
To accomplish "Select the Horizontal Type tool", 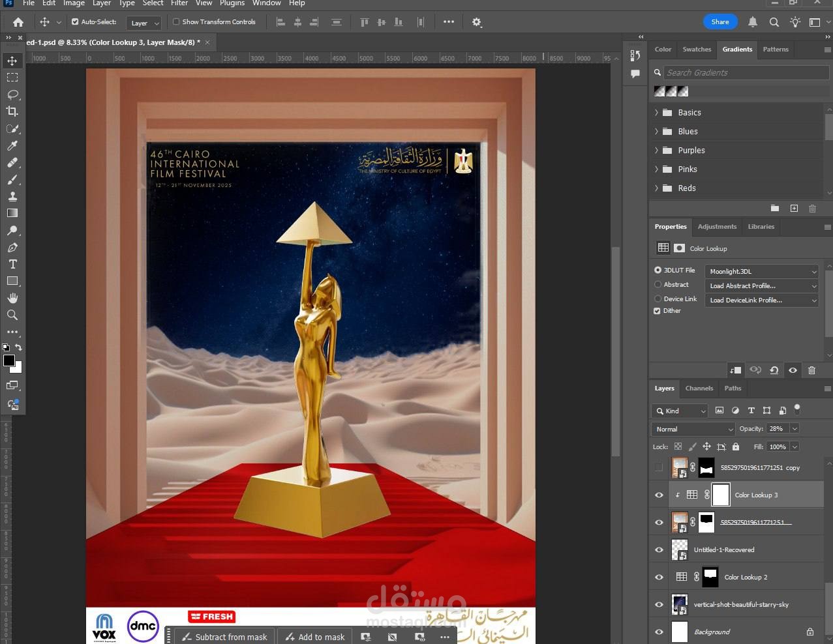I will point(12,264).
